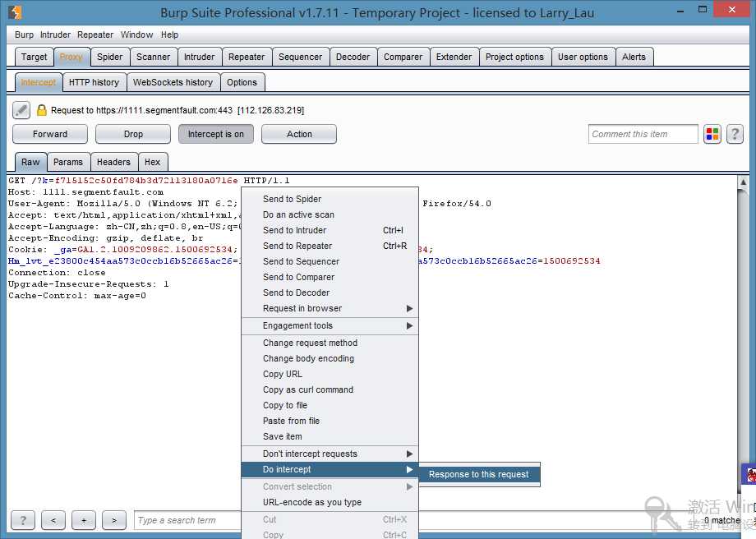Viewport: 756px width, 539px height.
Task: Click the Action button
Action: (299, 134)
